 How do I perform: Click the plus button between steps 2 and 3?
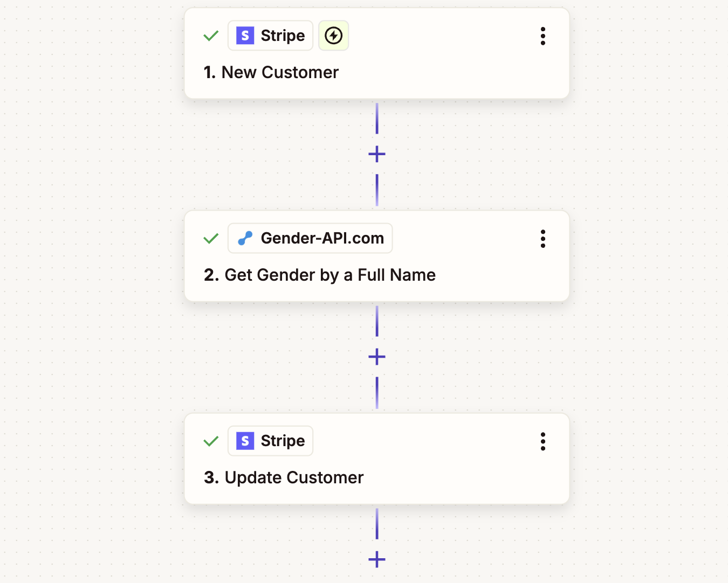point(376,356)
